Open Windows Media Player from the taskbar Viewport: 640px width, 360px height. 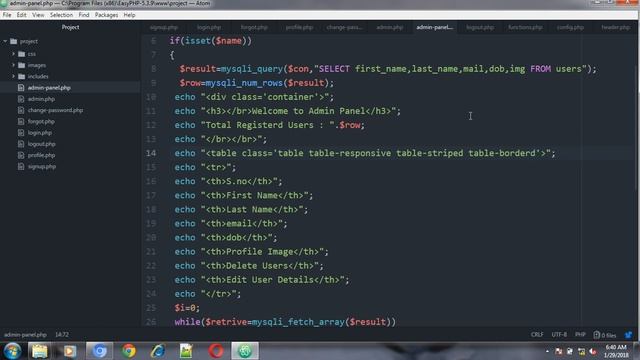69,351
